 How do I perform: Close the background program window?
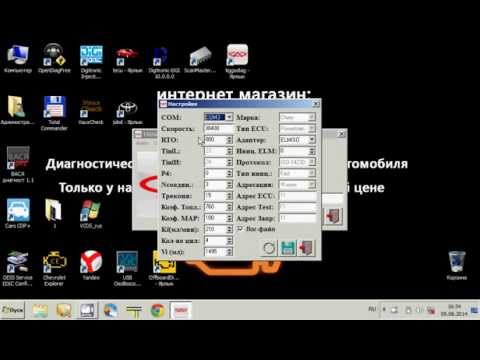[341, 134]
